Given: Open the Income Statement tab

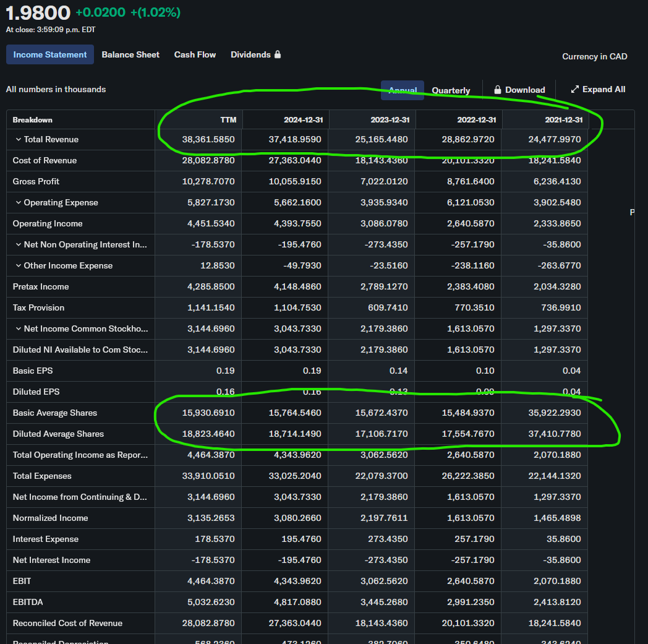Looking at the screenshot, I should coord(49,54).
